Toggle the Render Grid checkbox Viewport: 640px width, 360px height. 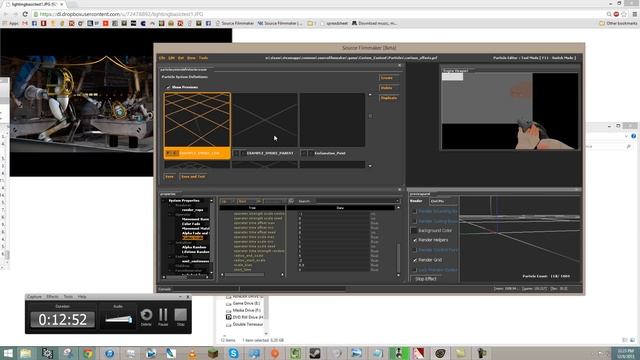coord(415,260)
